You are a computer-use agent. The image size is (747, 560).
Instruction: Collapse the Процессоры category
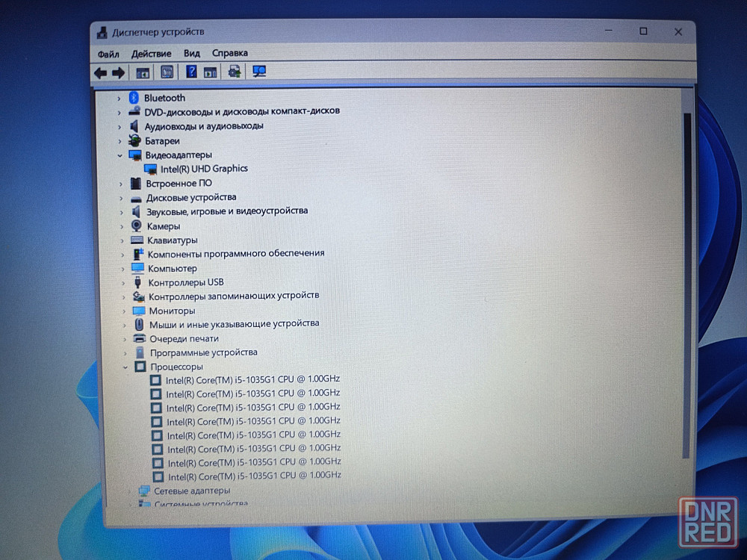tap(125, 367)
